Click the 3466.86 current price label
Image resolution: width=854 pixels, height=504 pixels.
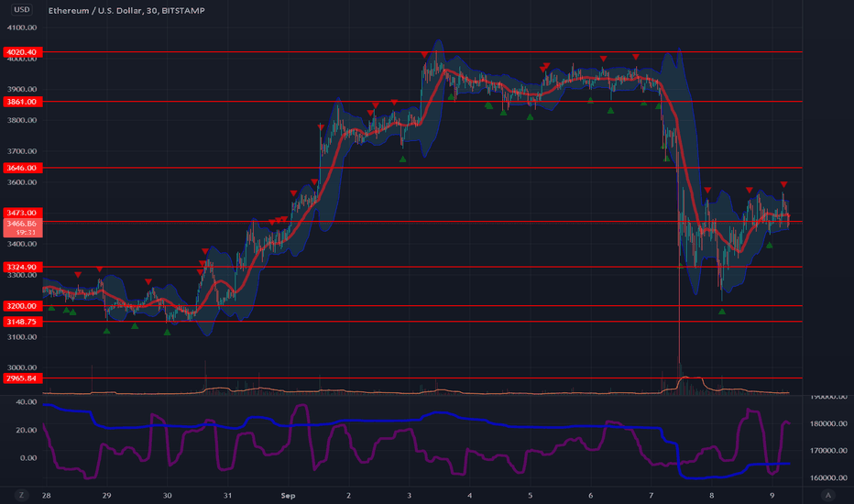pyautogui.click(x=22, y=227)
